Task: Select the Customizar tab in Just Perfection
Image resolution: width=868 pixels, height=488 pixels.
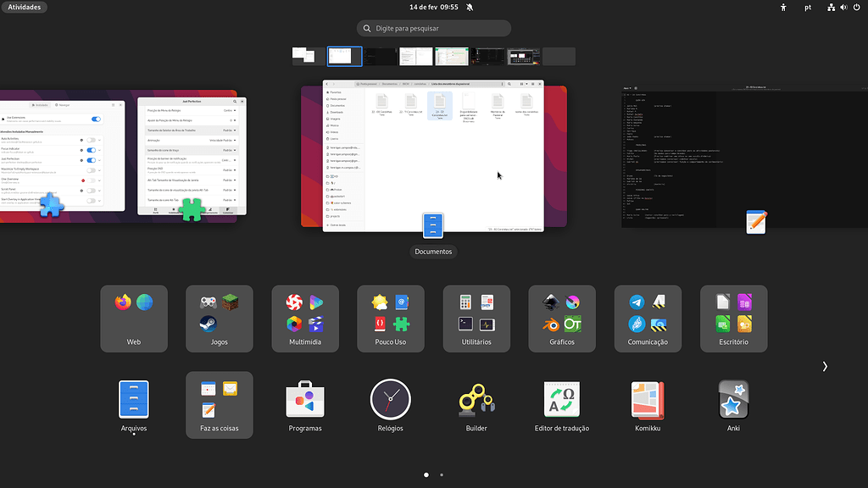Action: coord(228,212)
